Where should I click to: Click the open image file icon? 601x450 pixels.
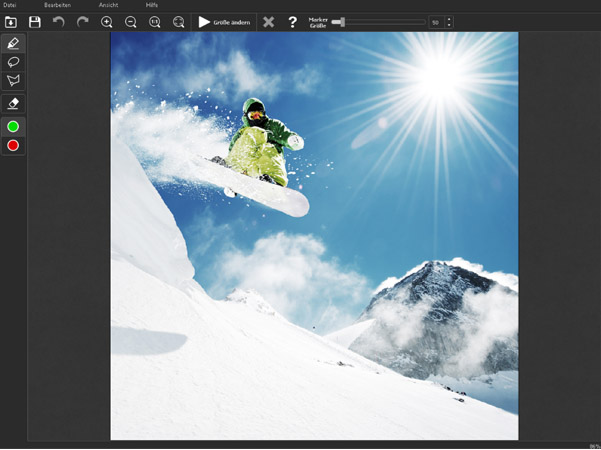(x=11, y=22)
